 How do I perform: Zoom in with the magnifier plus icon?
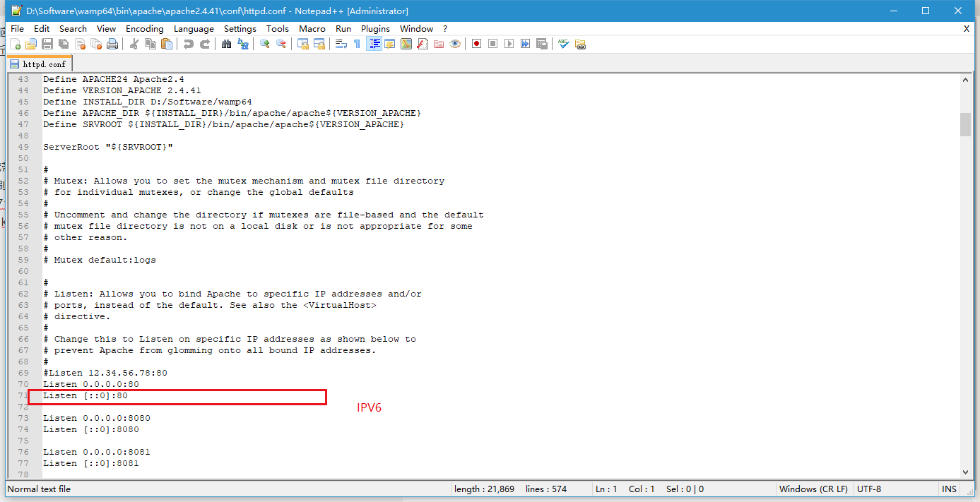[264, 44]
